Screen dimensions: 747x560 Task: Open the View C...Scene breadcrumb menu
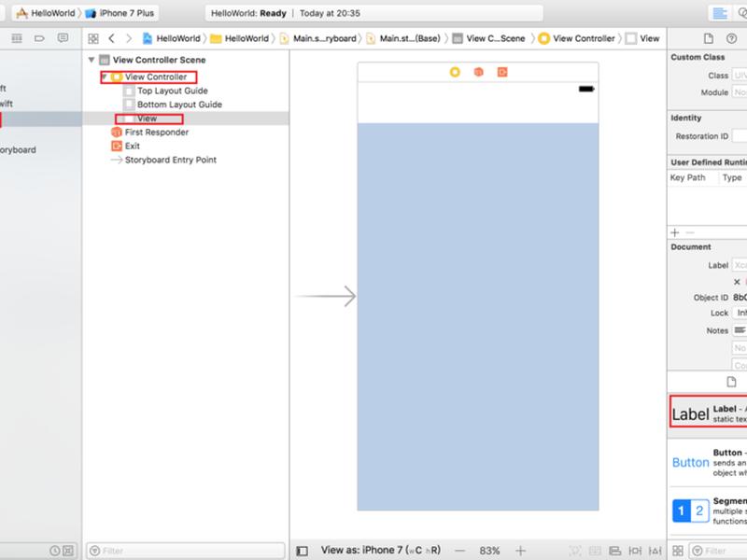point(488,38)
